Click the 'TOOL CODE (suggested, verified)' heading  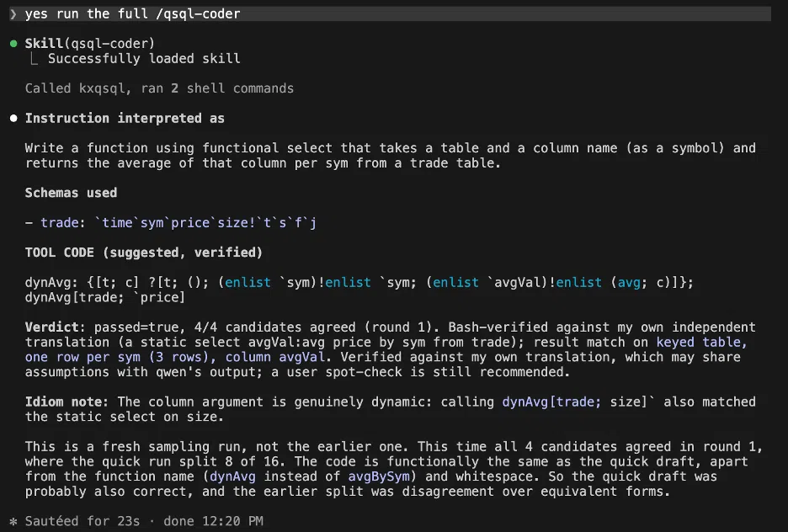[144, 253]
